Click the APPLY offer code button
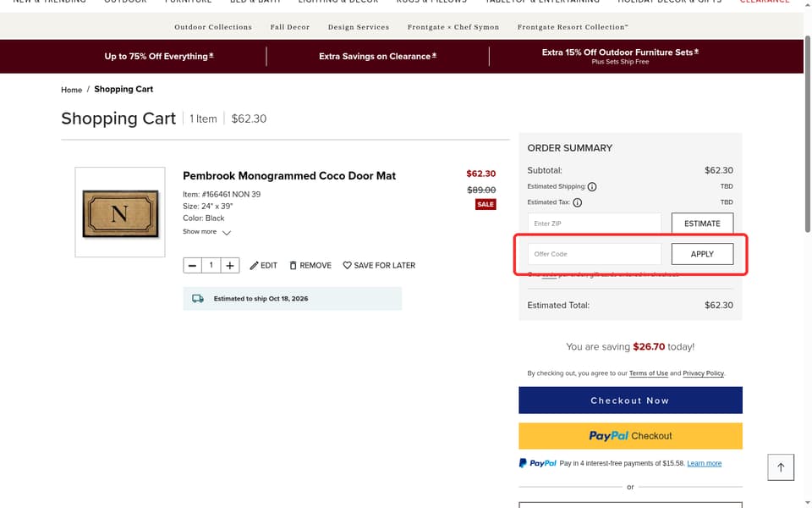 (x=702, y=254)
